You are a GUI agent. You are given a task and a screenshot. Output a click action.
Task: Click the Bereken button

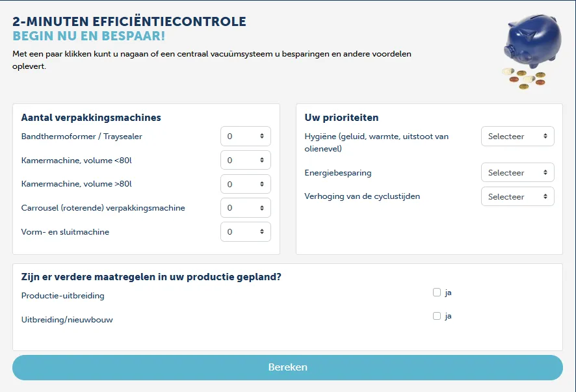(287, 367)
